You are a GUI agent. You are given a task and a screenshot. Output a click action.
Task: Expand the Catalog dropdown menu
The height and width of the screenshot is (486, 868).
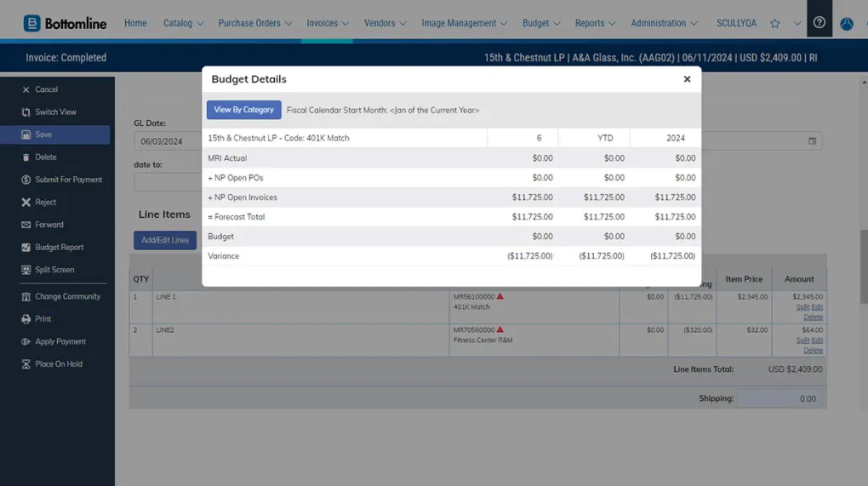183,23
